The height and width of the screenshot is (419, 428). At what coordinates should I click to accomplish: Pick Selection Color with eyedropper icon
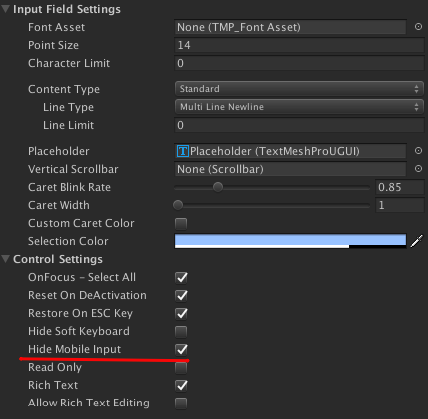[417, 241]
